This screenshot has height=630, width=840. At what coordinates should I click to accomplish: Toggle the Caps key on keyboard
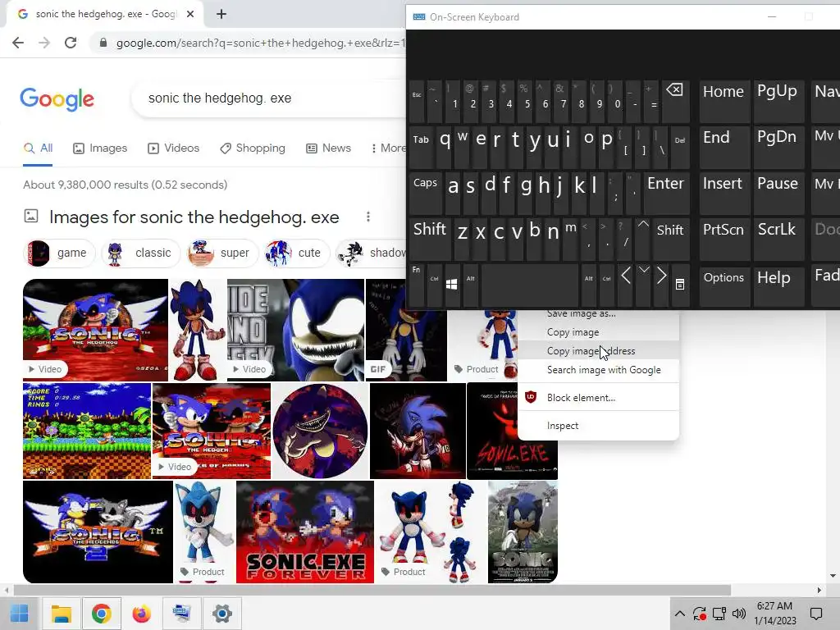(x=426, y=193)
